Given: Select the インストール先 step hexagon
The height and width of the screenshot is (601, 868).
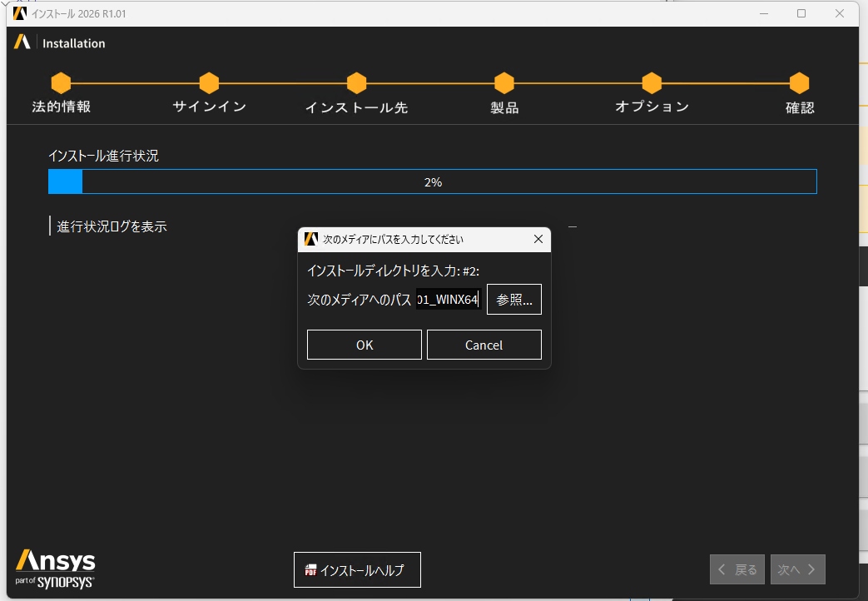Looking at the screenshot, I should pyautogui.click(x=356, y=83).
